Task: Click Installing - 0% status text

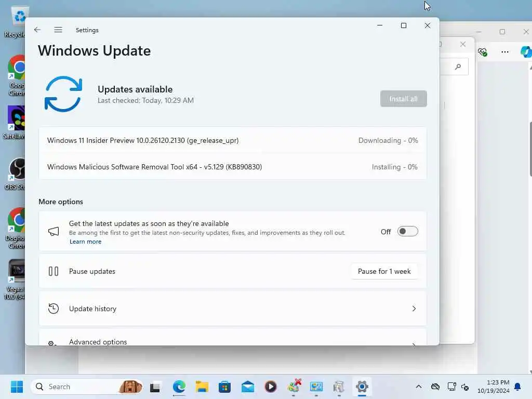Action: [395, 167]
